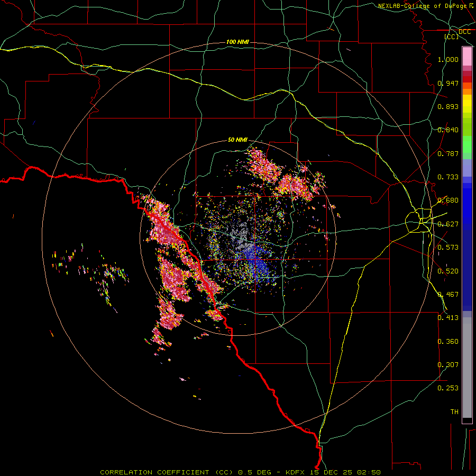The image size is (476, 476).
Task: Select the 1.000 scale value
Action: (x=448, y=59)
